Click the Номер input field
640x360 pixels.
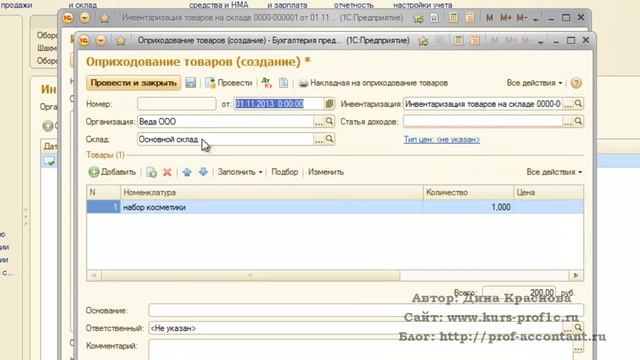(177, 104)
